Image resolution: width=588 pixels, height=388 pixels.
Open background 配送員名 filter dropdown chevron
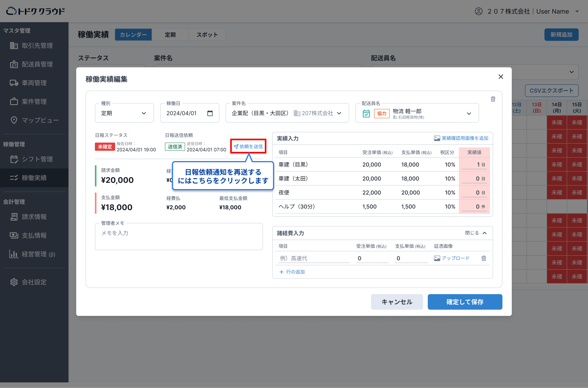coord(572,72)
